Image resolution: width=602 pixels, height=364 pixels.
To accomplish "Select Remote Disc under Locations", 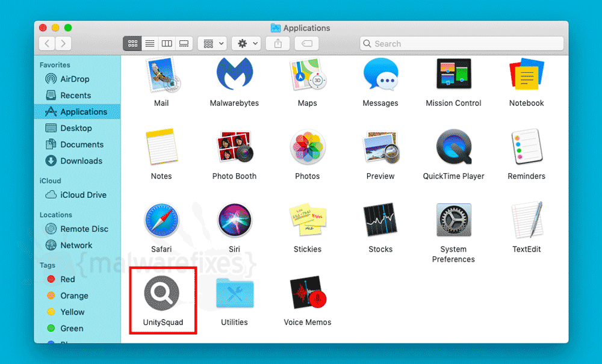I will pos(77,229).
